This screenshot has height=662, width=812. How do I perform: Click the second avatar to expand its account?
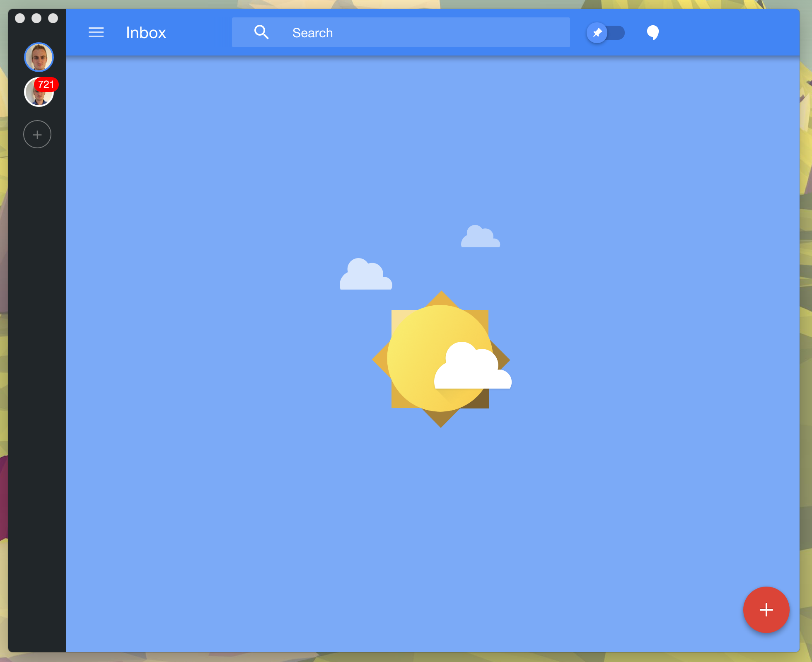(39, 92)
